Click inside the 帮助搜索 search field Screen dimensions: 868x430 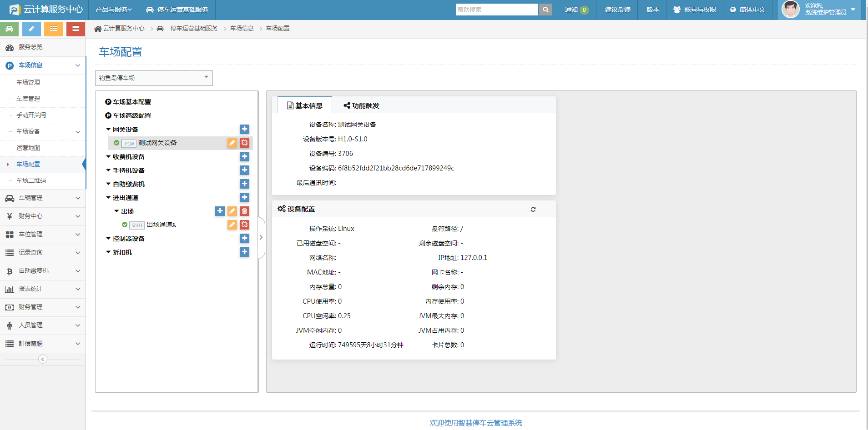point(496,10)
